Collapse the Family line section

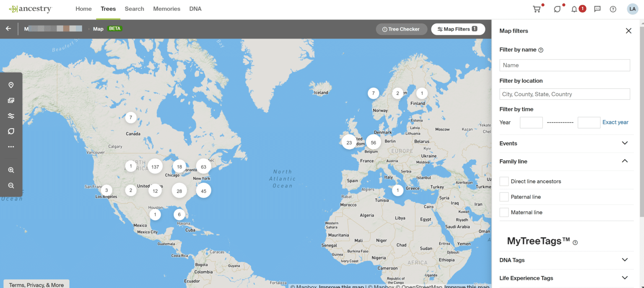pos(625,161)
